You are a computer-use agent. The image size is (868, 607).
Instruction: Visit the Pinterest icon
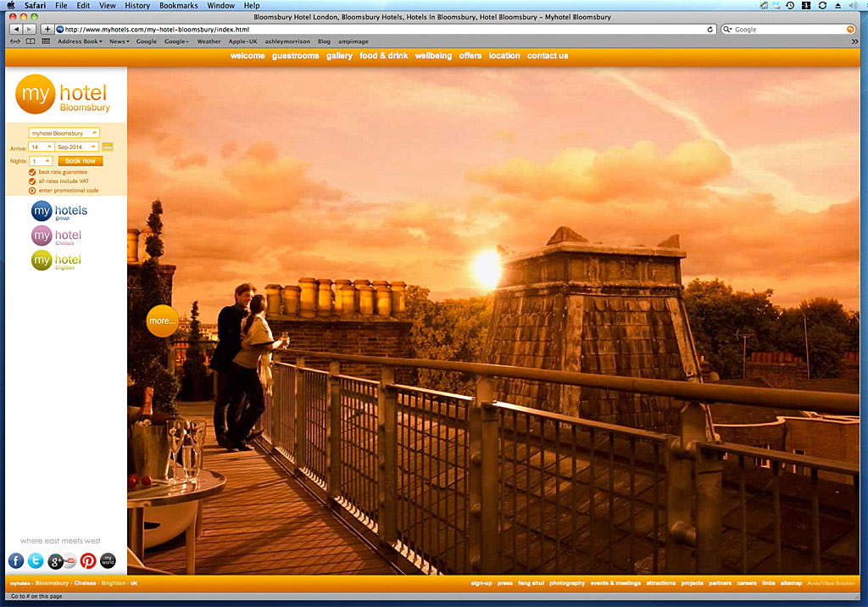click(87, 560)
